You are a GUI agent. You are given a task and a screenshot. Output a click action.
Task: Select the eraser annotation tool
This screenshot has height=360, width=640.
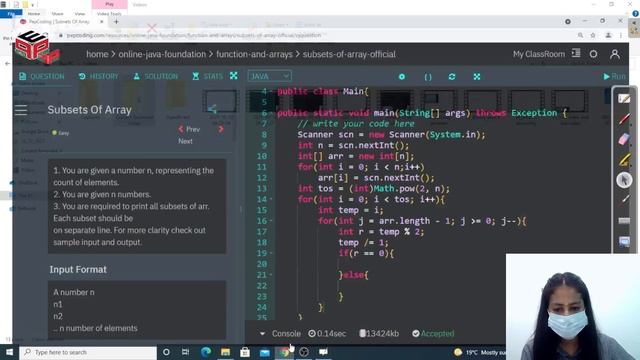click(624, 139)
